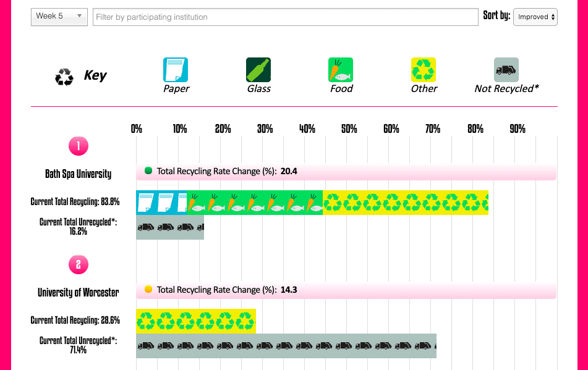Click the Paper key icon
The height and width of the screenshot is (370, 588).
pyautogui.click(x=175, y=70)
